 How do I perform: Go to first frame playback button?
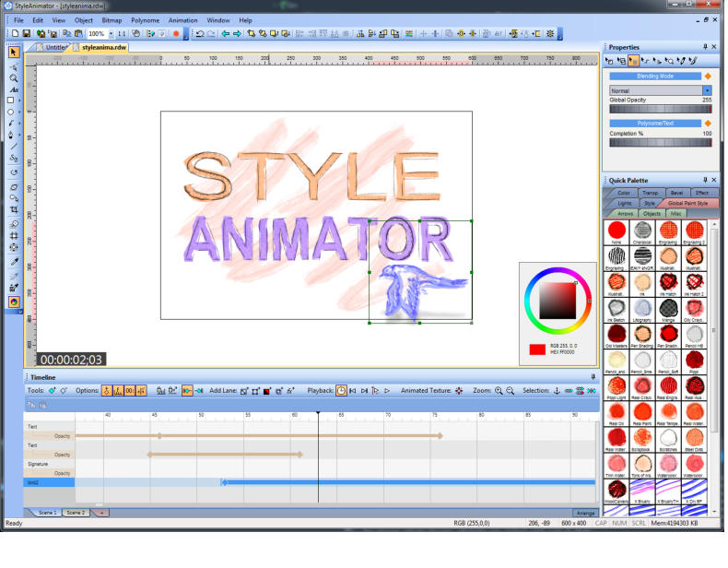[353, 391]
